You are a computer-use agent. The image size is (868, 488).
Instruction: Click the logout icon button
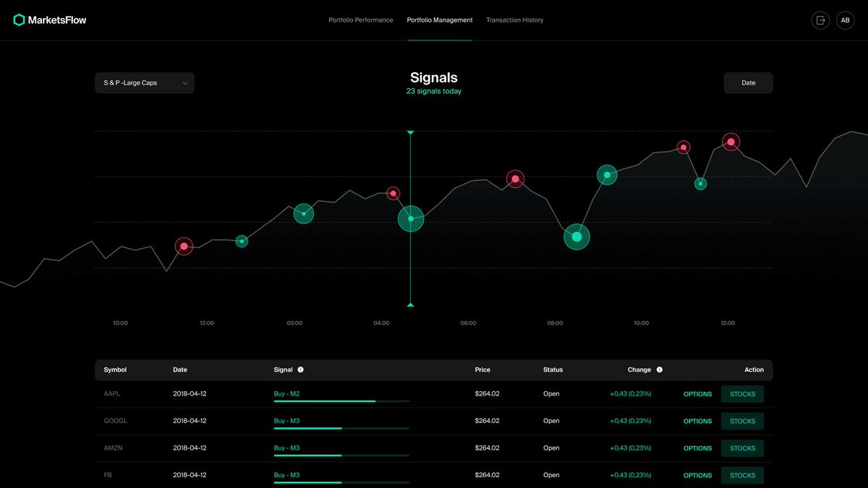[x=820, y=20]
